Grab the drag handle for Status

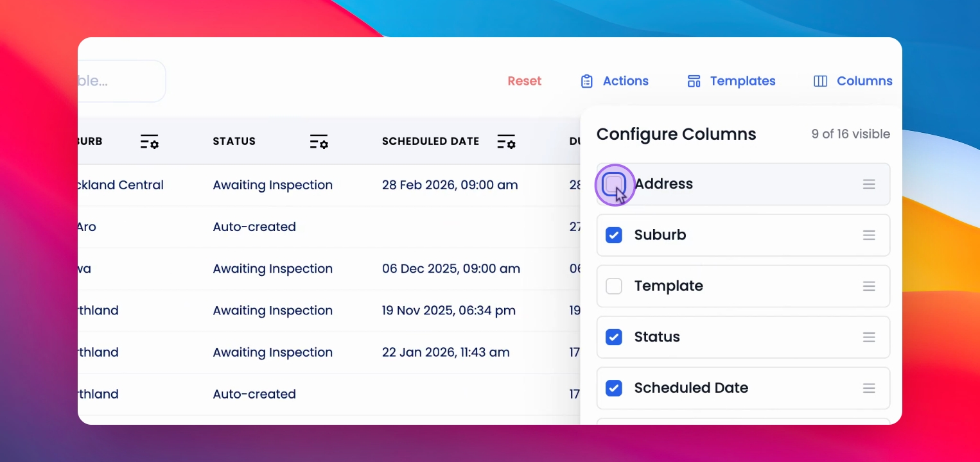tap(869, 337)
